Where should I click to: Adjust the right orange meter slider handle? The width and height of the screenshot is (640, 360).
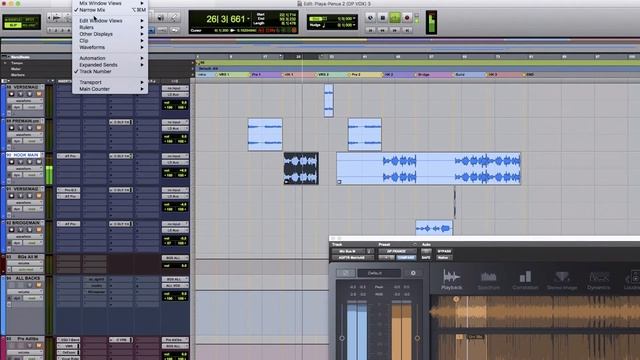(x=417, y=338)
